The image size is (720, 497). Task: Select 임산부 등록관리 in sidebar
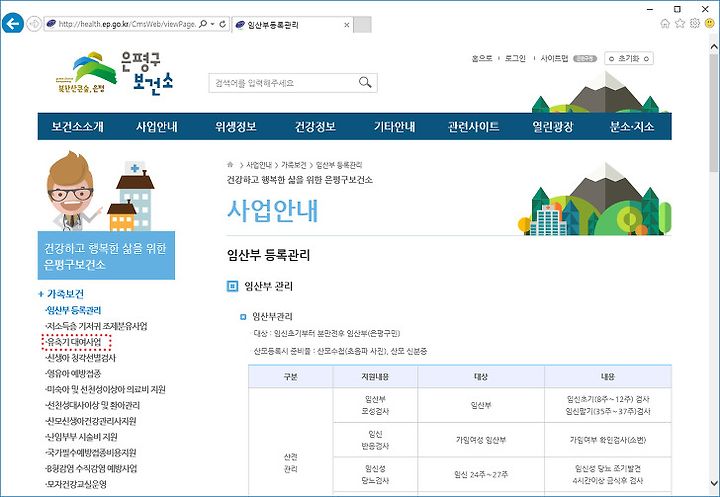pyautogui.click(x=73, y=311)
